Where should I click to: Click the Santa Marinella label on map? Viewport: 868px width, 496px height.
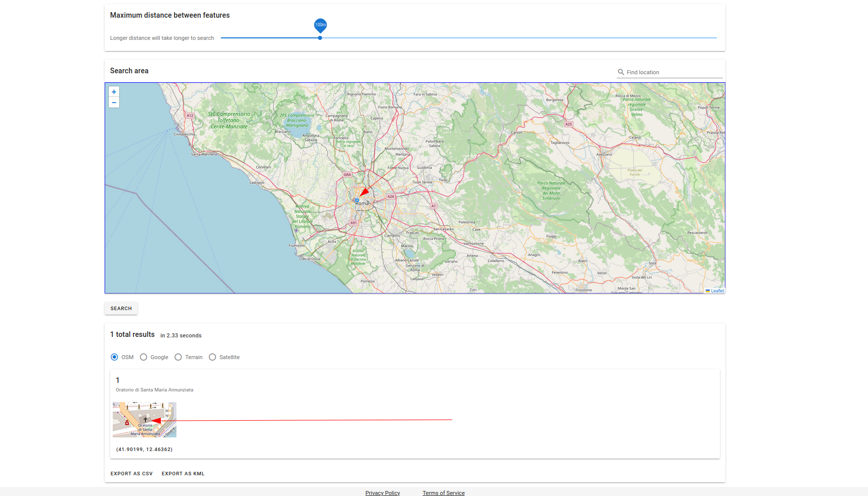coord(204,154)
